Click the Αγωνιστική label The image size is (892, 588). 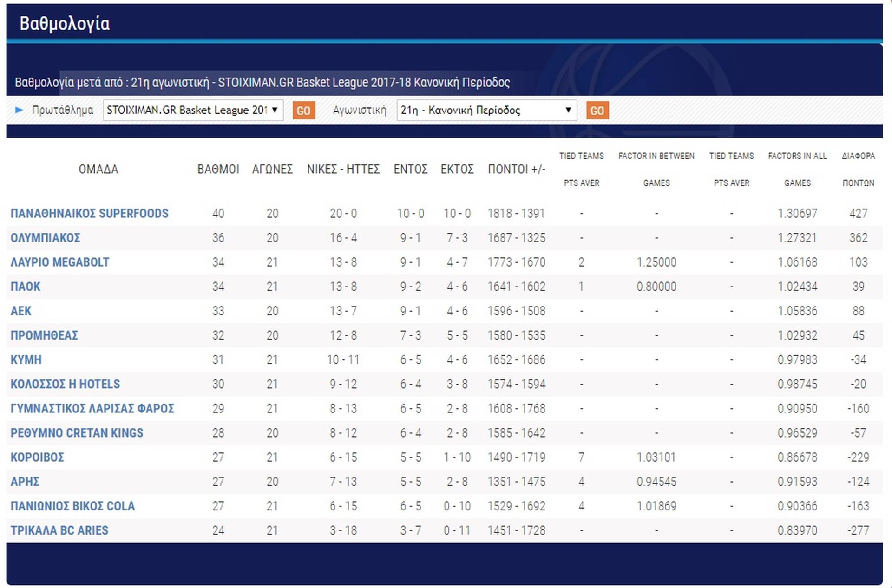[360, 110]
